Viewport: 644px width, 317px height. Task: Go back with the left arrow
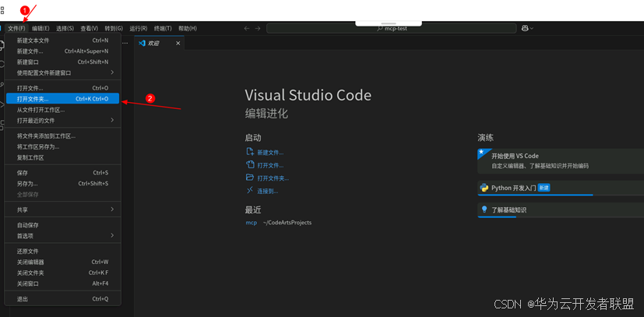click(246, 28)
